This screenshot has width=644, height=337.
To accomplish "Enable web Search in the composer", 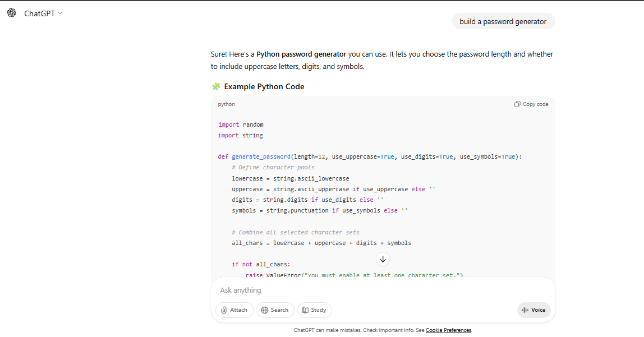I will [x=275, y=310].
